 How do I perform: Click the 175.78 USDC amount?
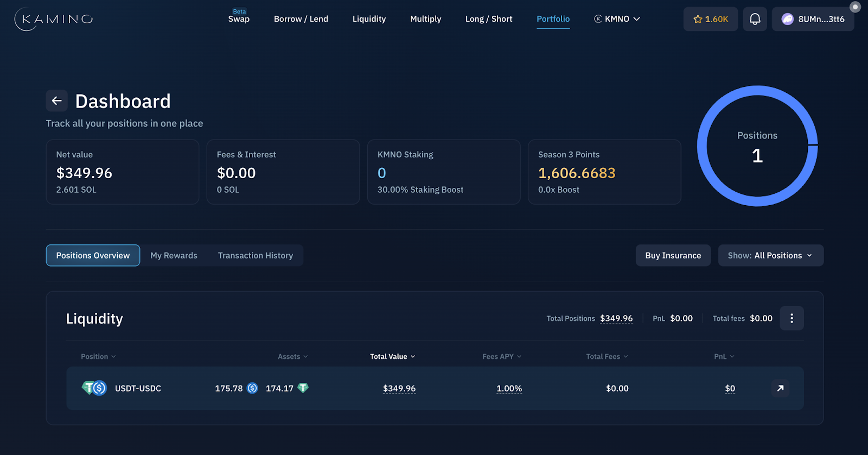tap(229, 389)
